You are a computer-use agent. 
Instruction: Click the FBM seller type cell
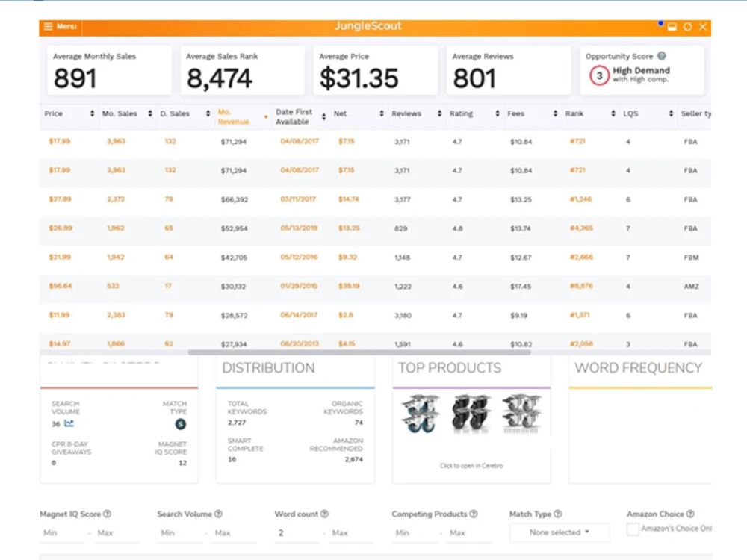(x=691, y=258)
